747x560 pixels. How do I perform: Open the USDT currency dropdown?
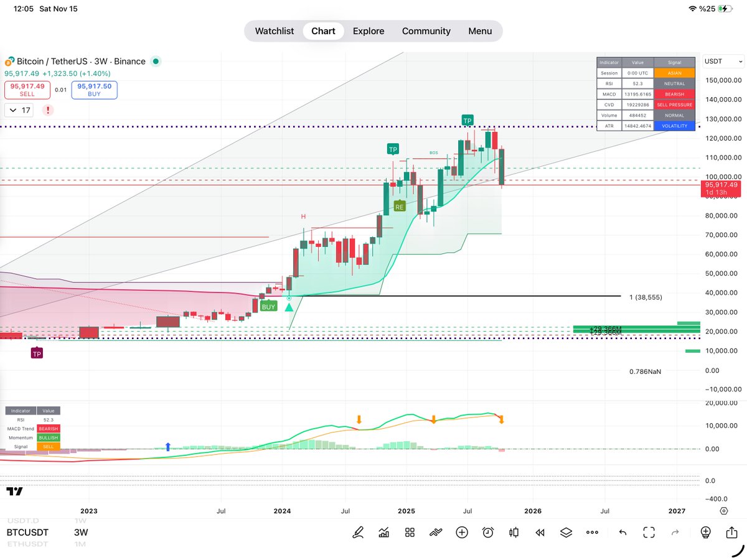(x=723, y=61)
